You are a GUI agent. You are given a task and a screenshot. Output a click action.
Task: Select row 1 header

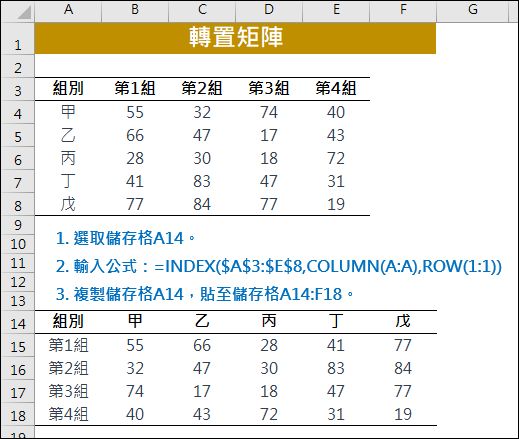pyautogui.click(x=18, y=38)
